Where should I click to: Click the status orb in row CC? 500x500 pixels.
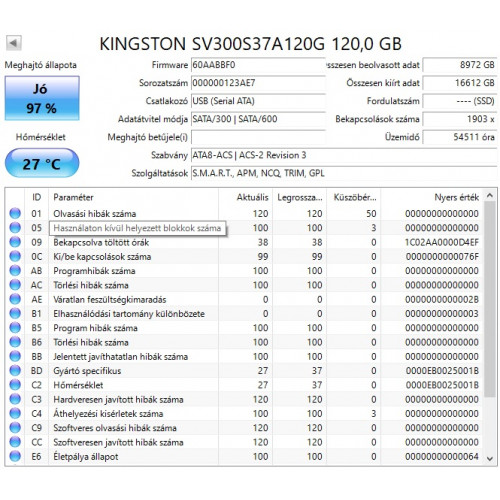[15, 442]
